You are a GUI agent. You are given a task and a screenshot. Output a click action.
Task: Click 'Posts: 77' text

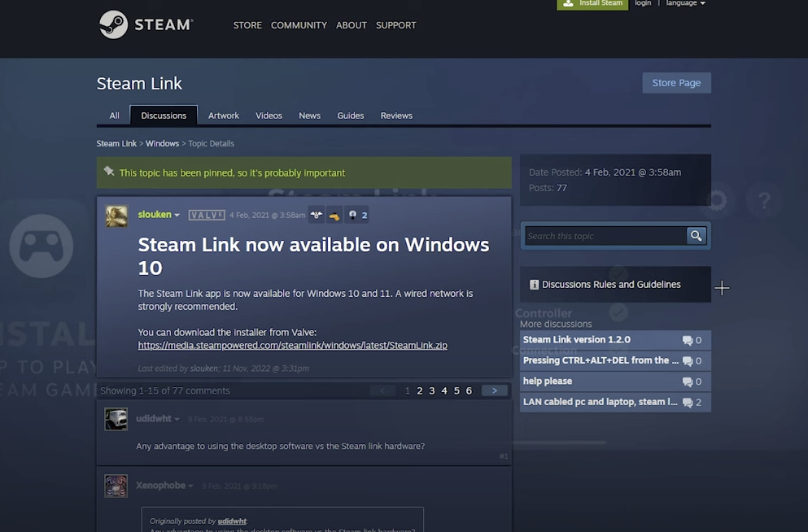548,188
